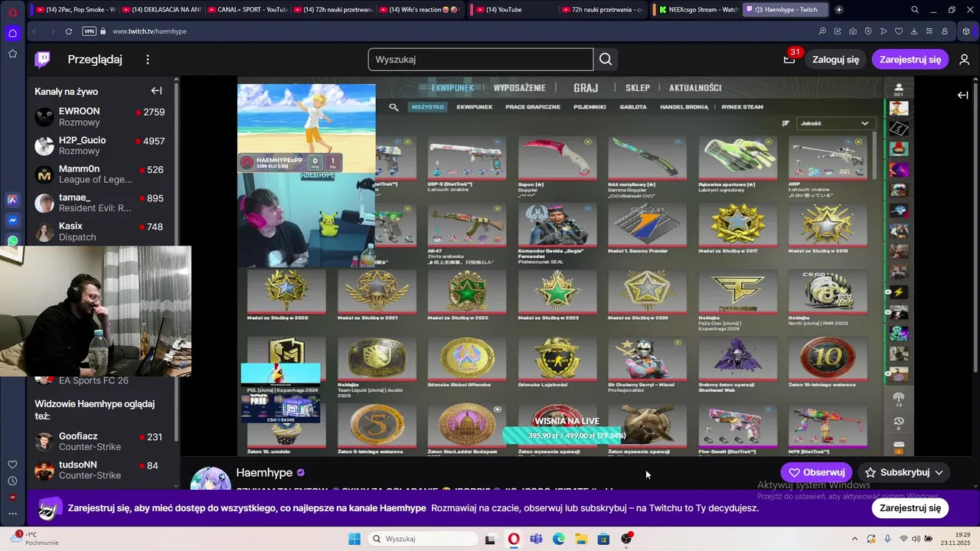
Task: Open the Kasix channel in sidebar
Action: pyautogui.click(x=100, y=231)
